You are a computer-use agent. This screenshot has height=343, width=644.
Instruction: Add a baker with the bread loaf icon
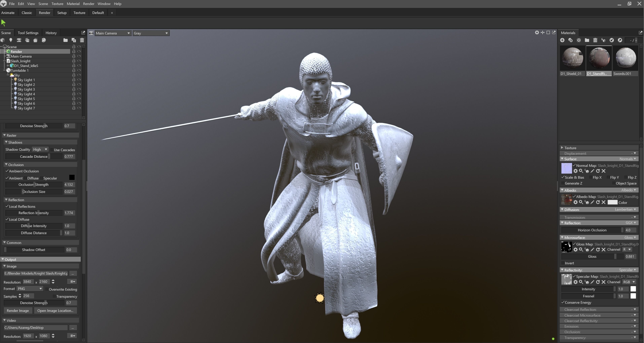(35, 40)
